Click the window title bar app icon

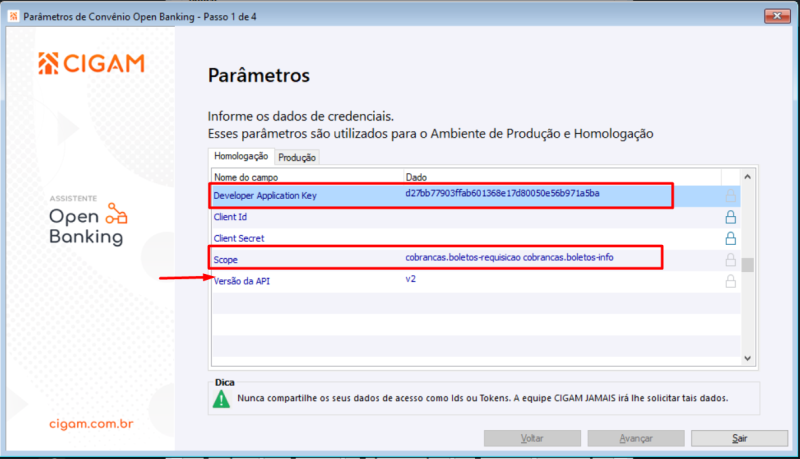click(13, 16)
